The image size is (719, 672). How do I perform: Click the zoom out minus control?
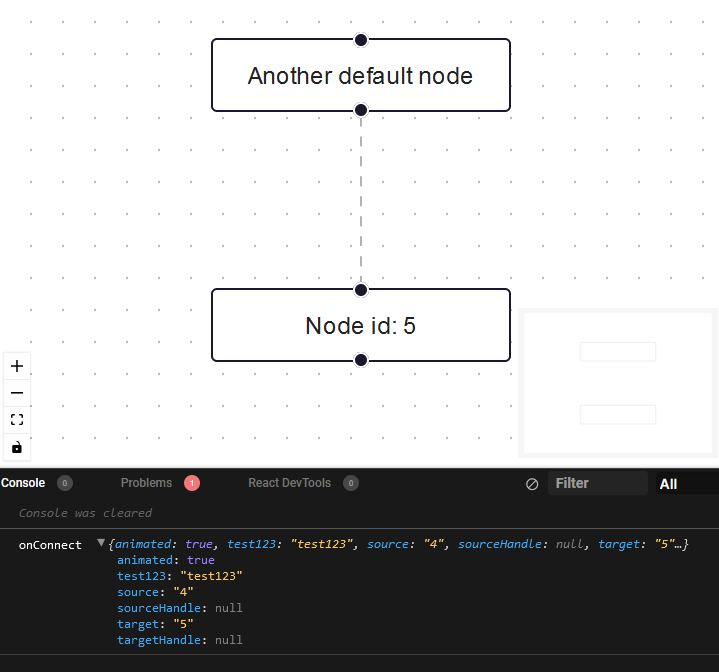pyautogui.click(x=17, y=393)
